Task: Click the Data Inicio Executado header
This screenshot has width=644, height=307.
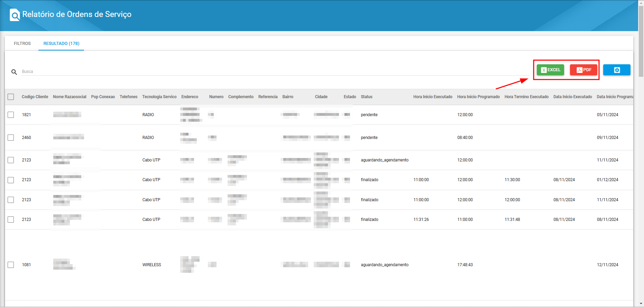Action: 572,97
